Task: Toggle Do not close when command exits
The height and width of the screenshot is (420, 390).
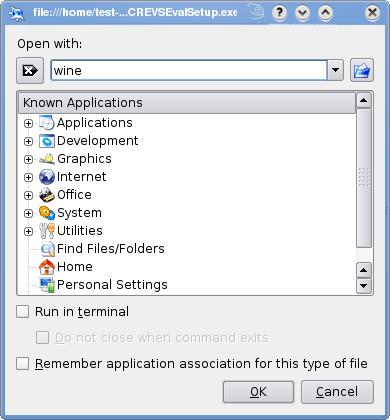Action: [42, 337]
